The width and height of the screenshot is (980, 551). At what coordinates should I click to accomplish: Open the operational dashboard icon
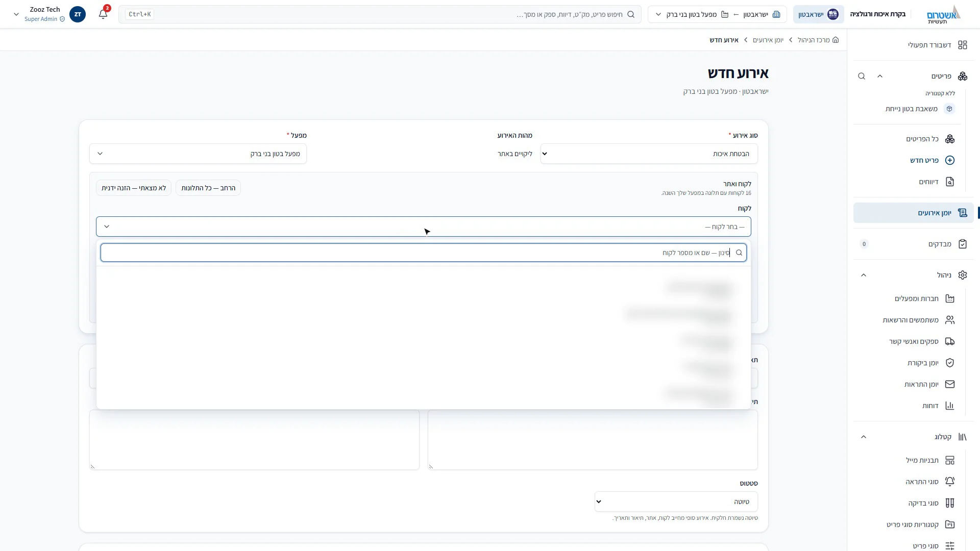coord(962,45)
